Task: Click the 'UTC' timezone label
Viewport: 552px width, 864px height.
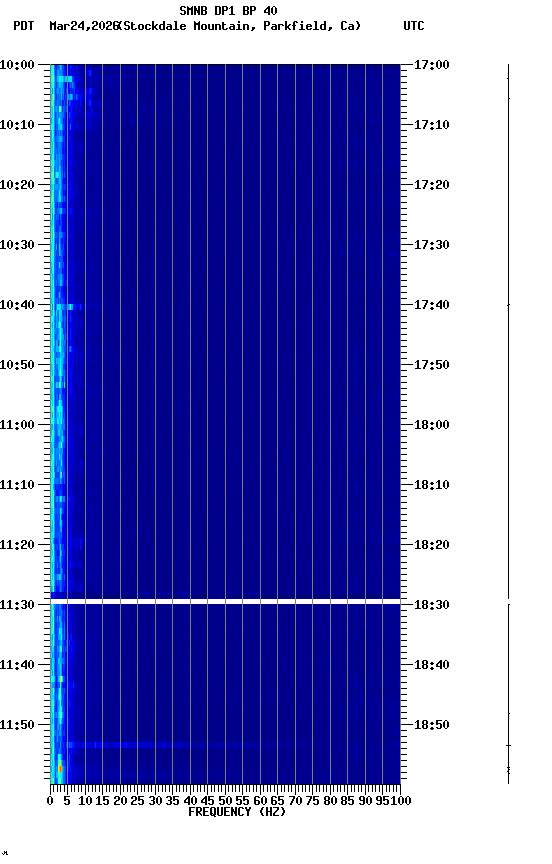Action: tap(414, 26)
